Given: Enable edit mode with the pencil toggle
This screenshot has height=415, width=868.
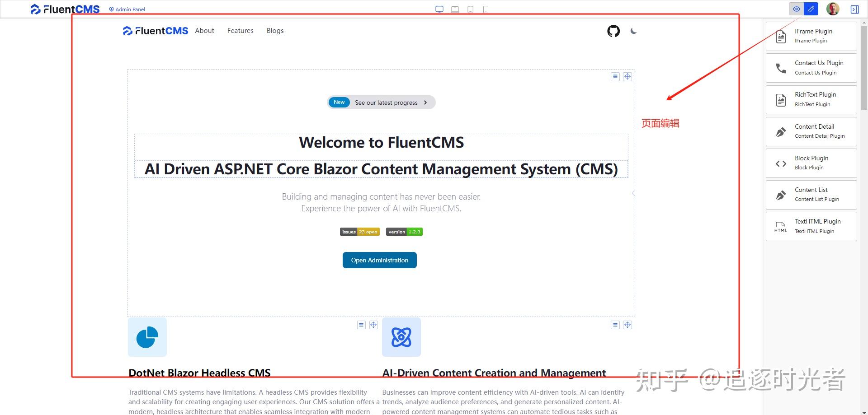Looking at the screenshot, I should 811,9.
